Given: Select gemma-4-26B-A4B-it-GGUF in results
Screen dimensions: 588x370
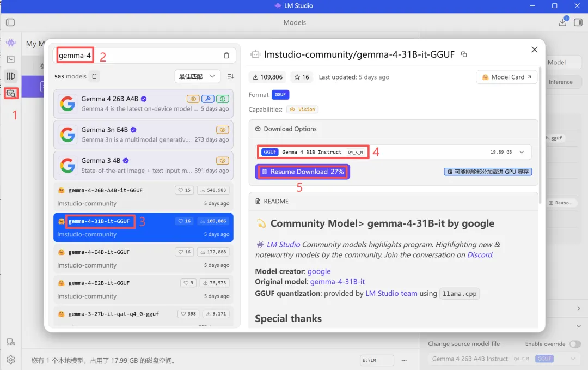Looking at the screenshot, I should point(143,196).
